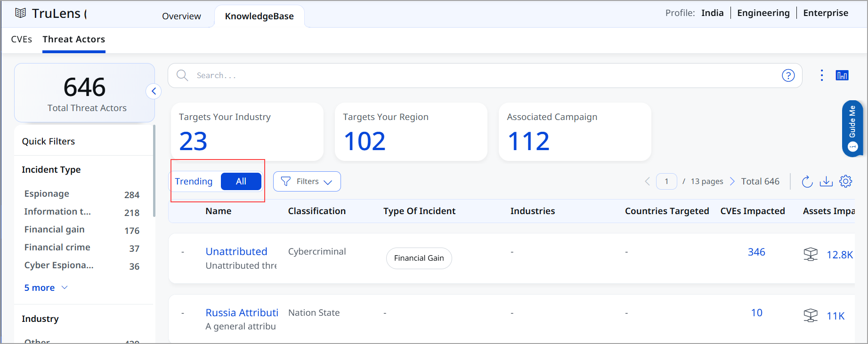868x344 pixels.
Task: Go to the previous page arrow
Action: coord(648,181)
